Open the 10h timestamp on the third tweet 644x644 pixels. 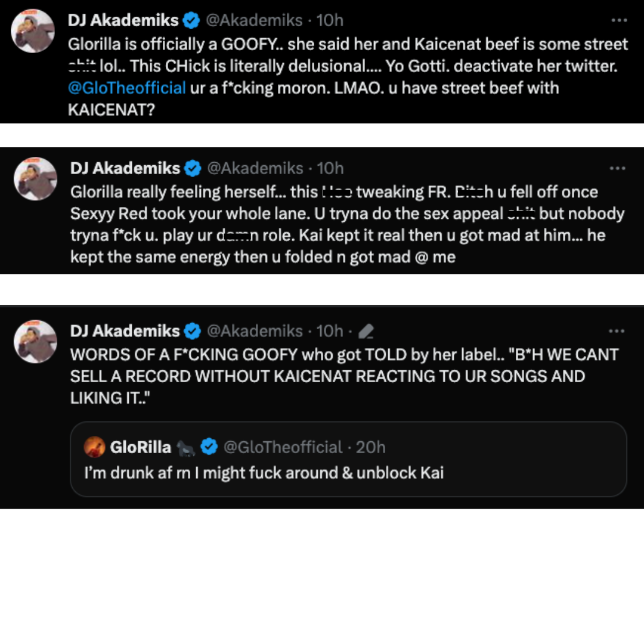point(329,330)
